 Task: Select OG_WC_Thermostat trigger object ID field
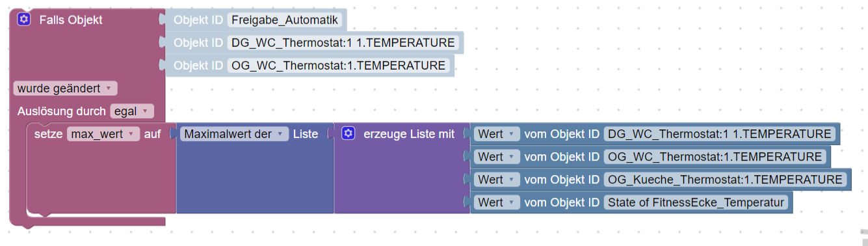(x=338, y=65)
